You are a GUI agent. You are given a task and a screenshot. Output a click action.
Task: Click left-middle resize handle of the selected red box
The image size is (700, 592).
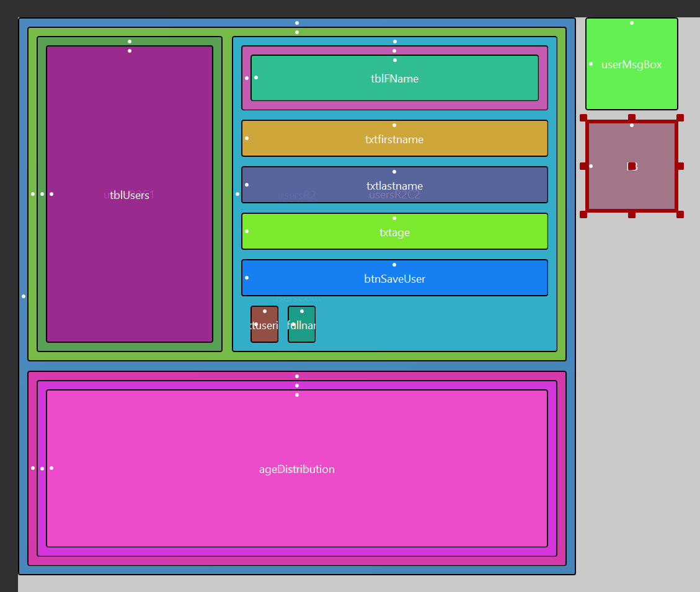(583, 166)
